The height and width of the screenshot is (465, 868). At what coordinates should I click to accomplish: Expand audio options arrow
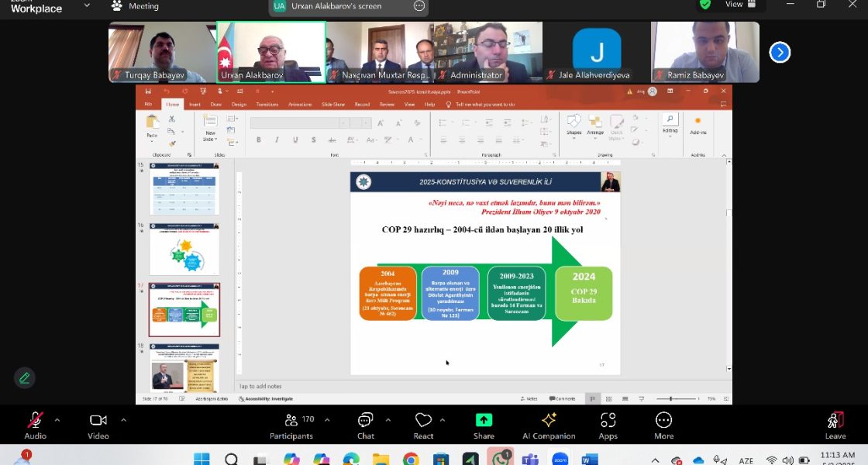point(57,420)
